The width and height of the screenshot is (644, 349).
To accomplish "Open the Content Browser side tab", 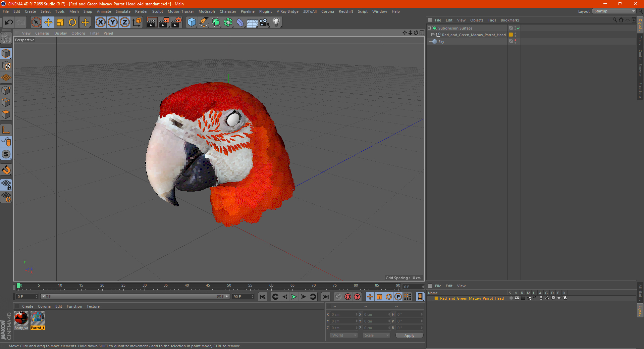I will [640, 63].
